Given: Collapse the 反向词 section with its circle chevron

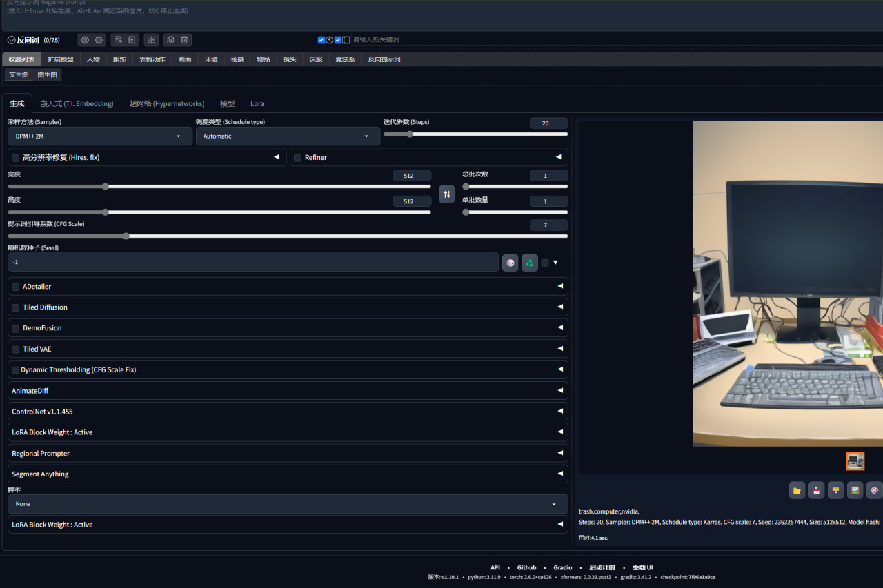Looking at the screenshot, I should 11,40.
